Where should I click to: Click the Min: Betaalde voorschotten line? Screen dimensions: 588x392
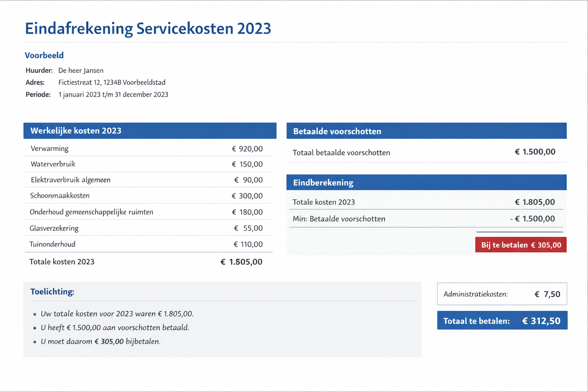[x=426, y=219]
